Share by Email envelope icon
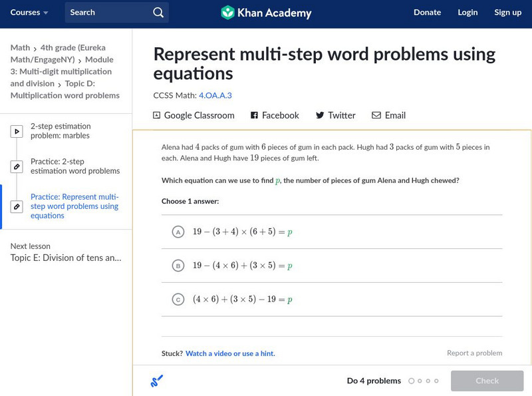Image resolution: width=532 pixels, height=396 pixels. pos(376,115)
